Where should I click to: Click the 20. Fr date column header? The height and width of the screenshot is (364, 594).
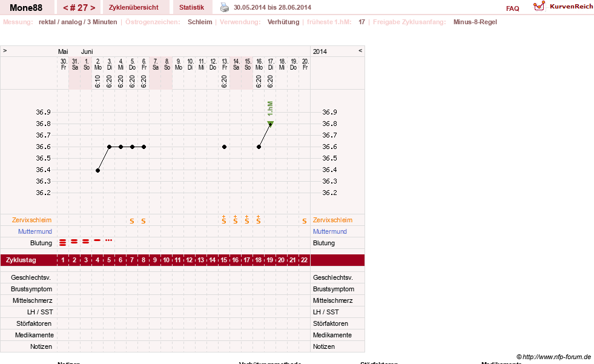(305, 64)
